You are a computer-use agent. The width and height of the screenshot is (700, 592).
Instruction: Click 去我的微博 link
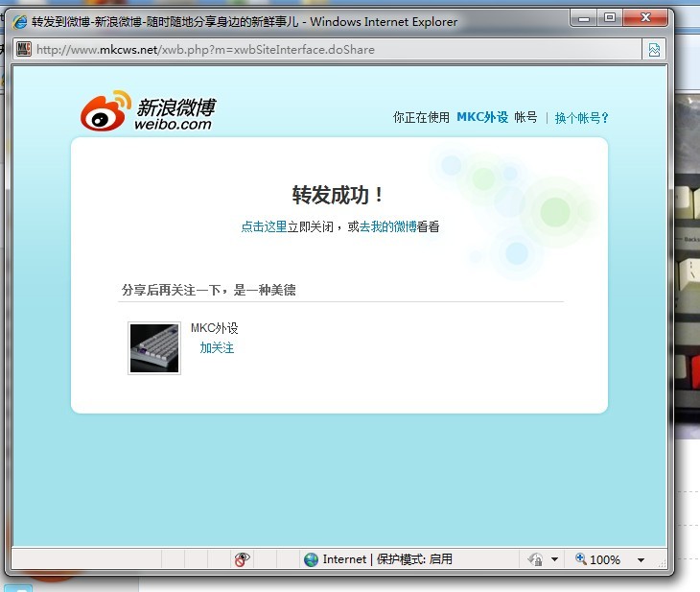388,226
